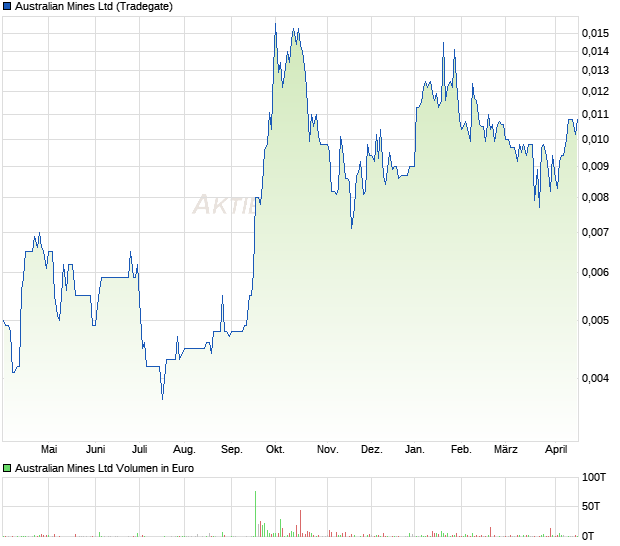Click the 'Feb.' month label
The height and width of the screenshot is (546, 620).
coord(461,450)
